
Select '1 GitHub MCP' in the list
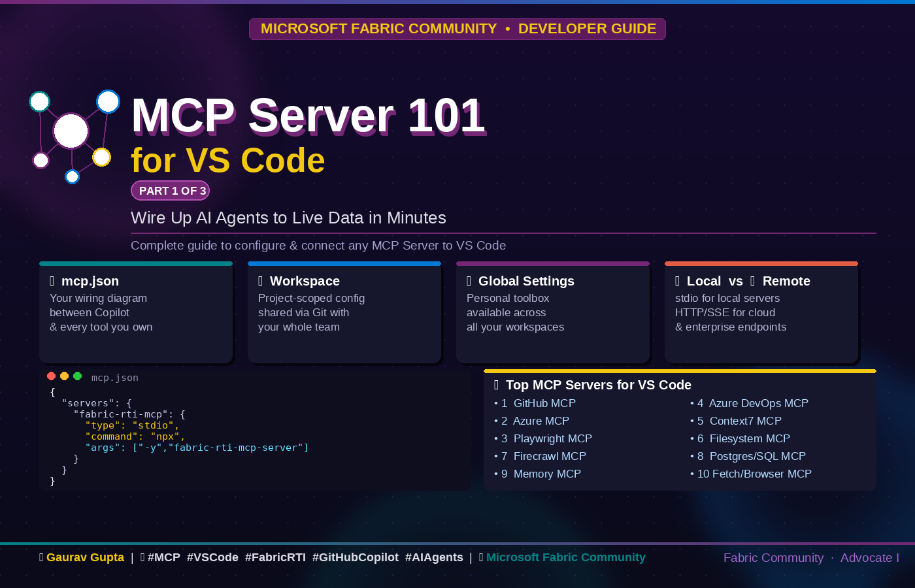[x=535, y=403]
